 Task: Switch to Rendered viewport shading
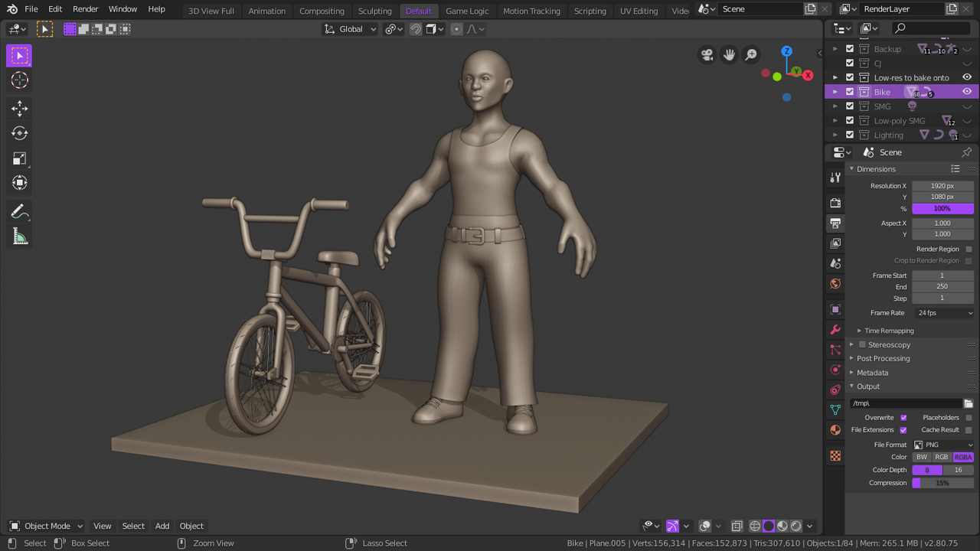(x=796, y=526)
